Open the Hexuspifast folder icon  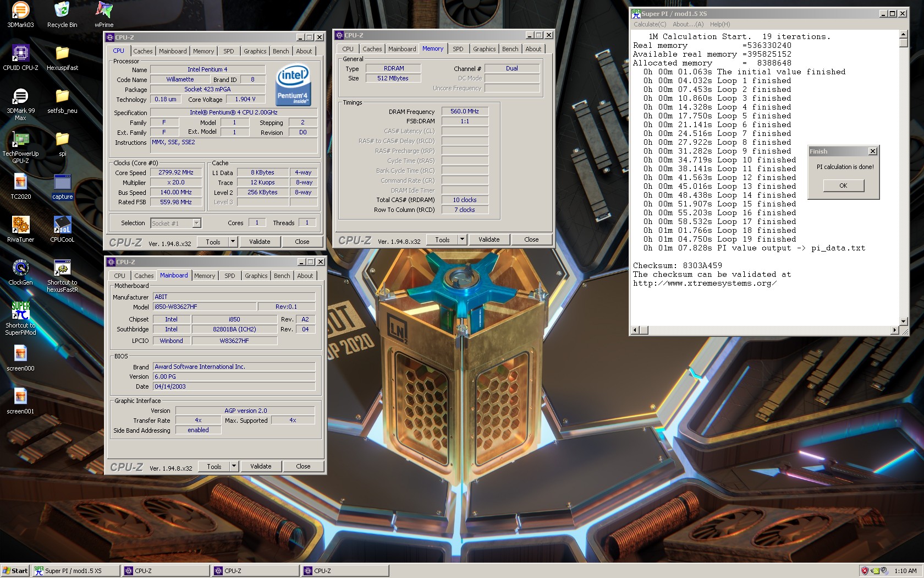tap(62, 58)
